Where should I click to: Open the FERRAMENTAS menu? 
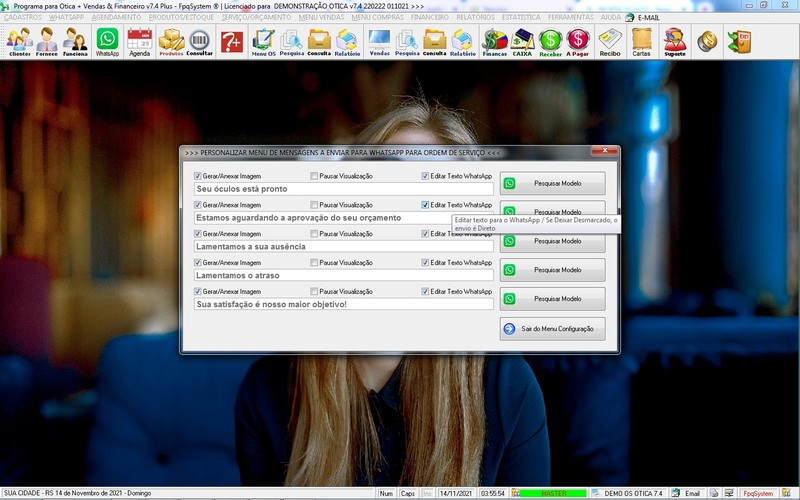570,17
